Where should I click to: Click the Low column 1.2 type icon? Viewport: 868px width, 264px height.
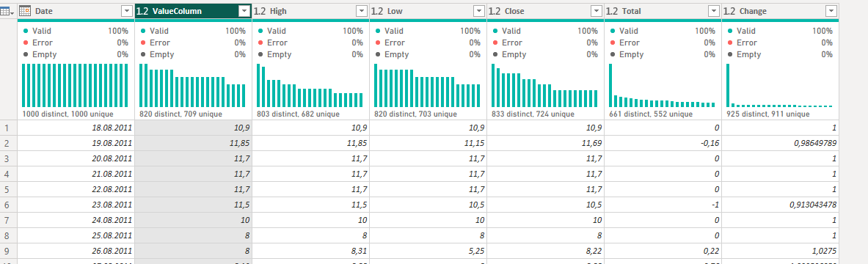pyautogui.click(x=378, y=11)
